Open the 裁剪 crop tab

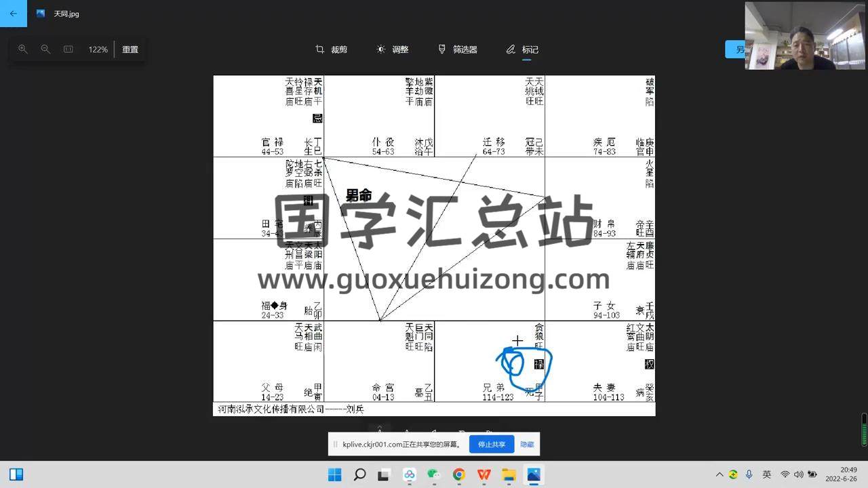pyautogui.click(x=332, y=49)
